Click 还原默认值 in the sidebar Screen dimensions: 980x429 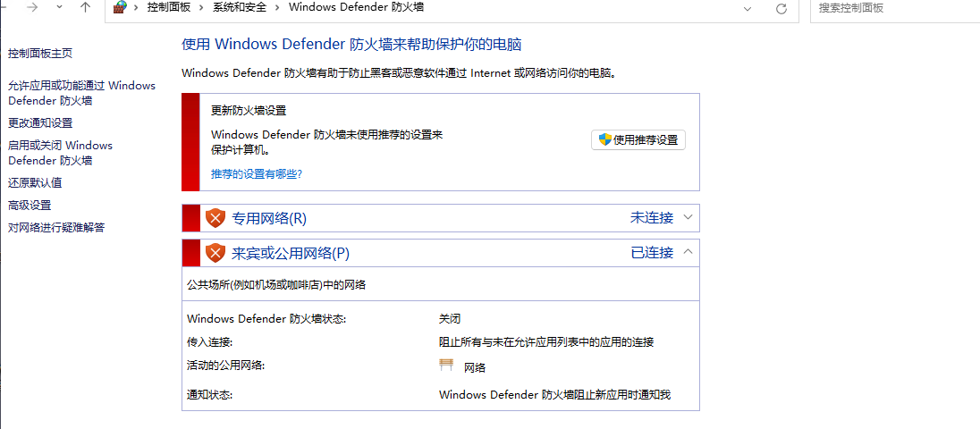[x=35, y=183]
